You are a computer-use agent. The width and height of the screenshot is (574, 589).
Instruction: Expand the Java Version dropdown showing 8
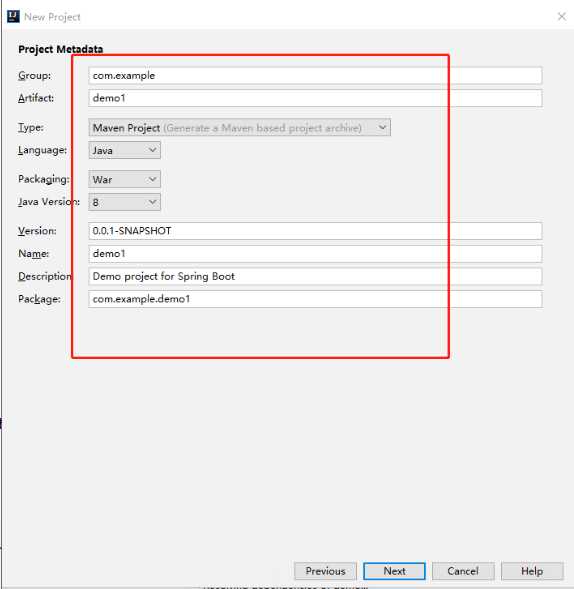[124, 202]
